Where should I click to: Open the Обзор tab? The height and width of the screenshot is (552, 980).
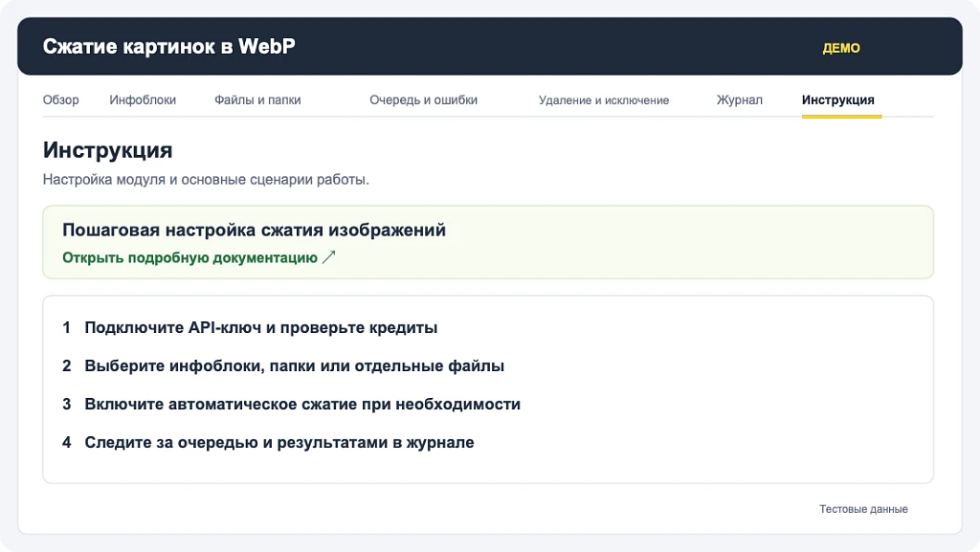pos(60,99)
